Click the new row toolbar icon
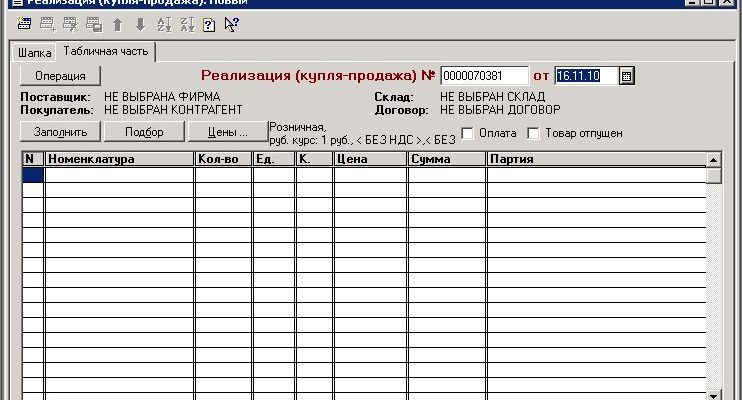Image resolution: width=742 pixels, height=400 pixels. pyautogui.click(x=26, y=25)
